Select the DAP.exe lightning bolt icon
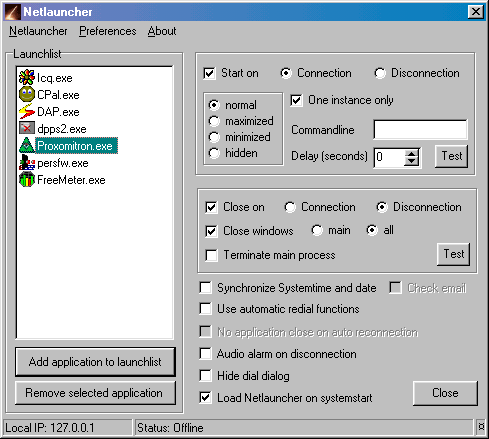 point(27,111)
